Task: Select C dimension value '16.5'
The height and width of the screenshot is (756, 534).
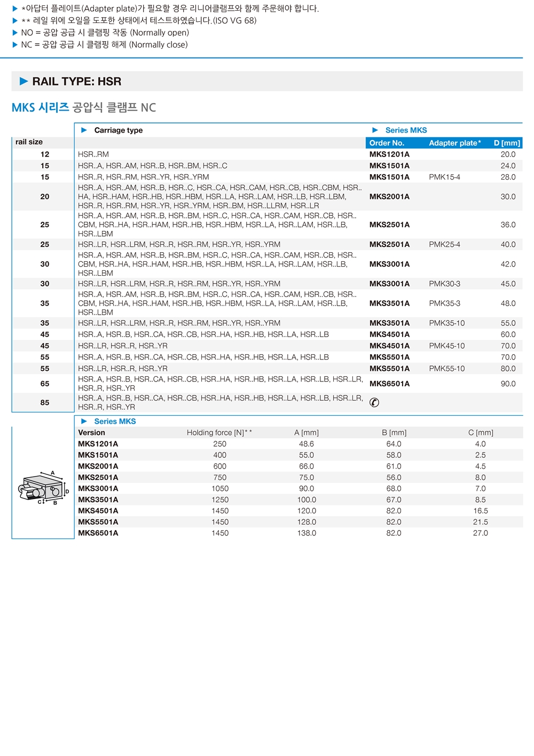Action: point(481,511)
